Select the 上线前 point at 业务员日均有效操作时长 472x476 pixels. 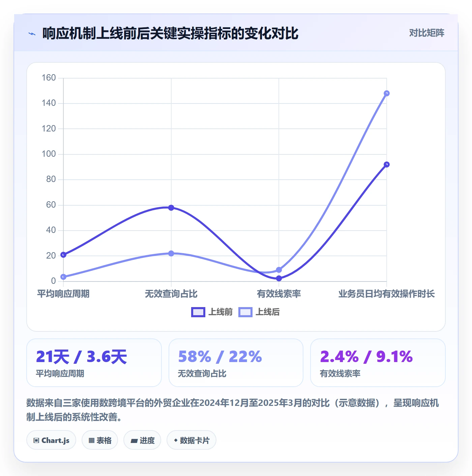(387, 165)
